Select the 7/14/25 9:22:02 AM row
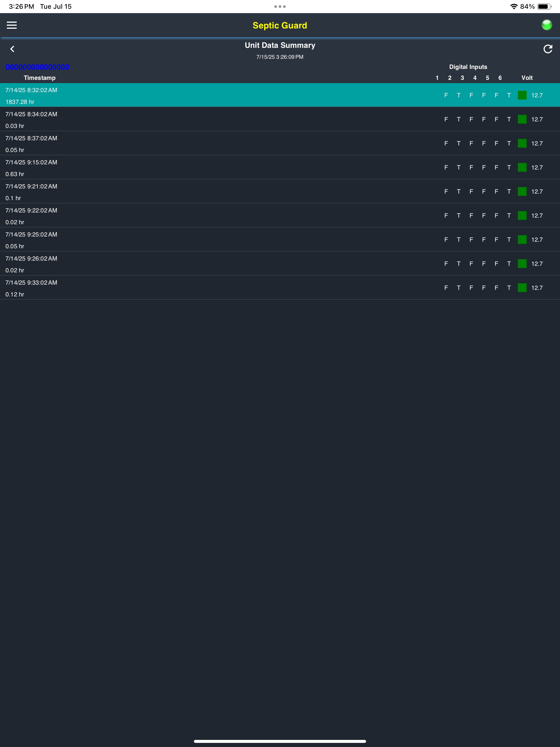560x747 pixels. (280, 215)
